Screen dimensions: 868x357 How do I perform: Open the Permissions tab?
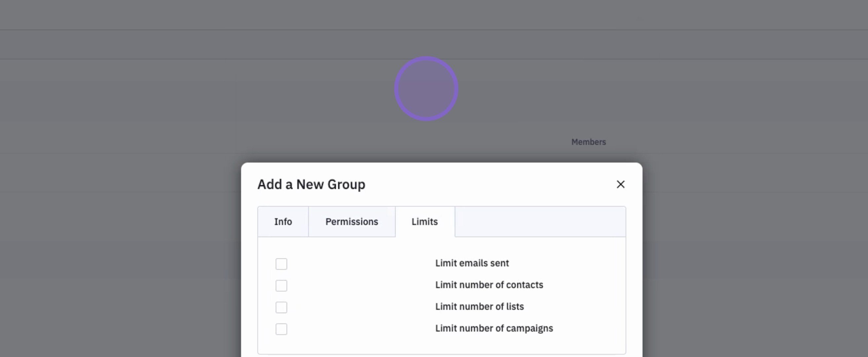point(351,222)
